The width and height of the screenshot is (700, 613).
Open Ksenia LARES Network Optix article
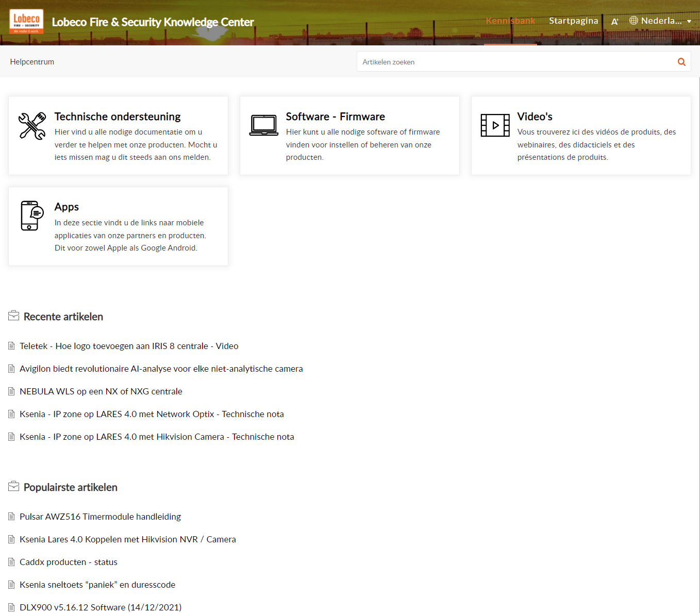pyautogui.click(x=152, y=414)
